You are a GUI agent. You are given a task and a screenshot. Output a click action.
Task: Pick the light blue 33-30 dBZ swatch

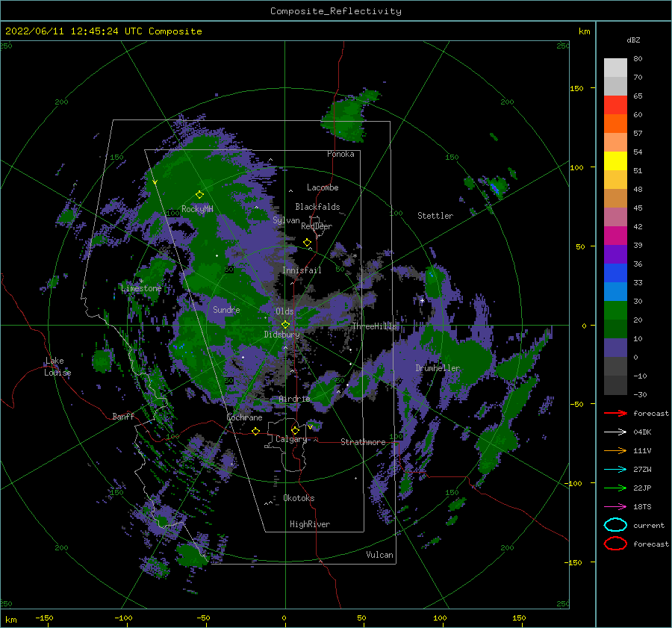[615, 291]
